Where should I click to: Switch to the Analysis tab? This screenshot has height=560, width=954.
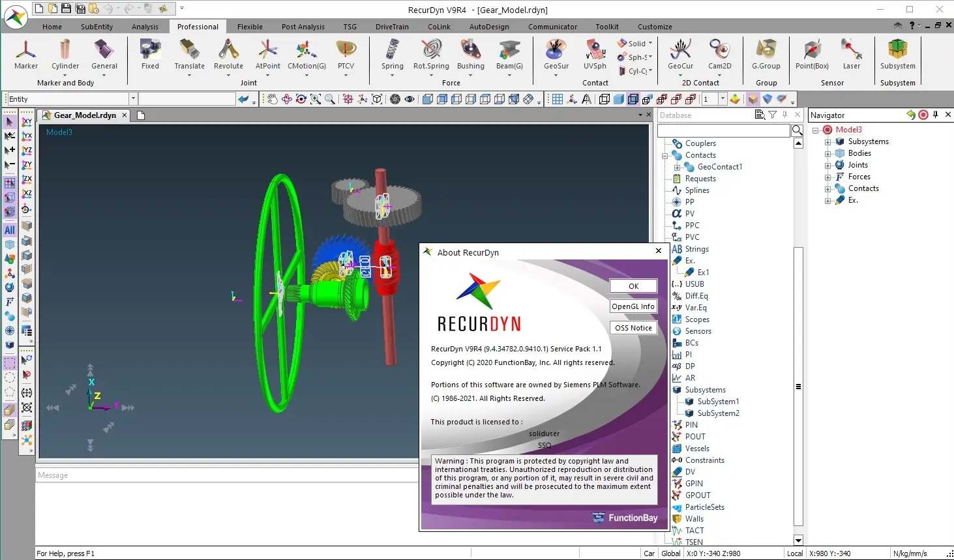click(145, 27)
